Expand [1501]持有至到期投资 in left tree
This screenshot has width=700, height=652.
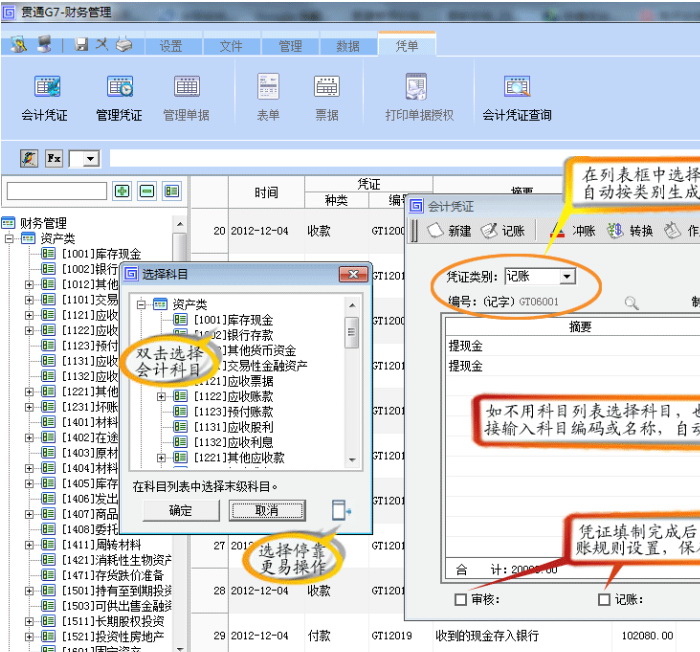pyautogui.click(x=29, y=591)
